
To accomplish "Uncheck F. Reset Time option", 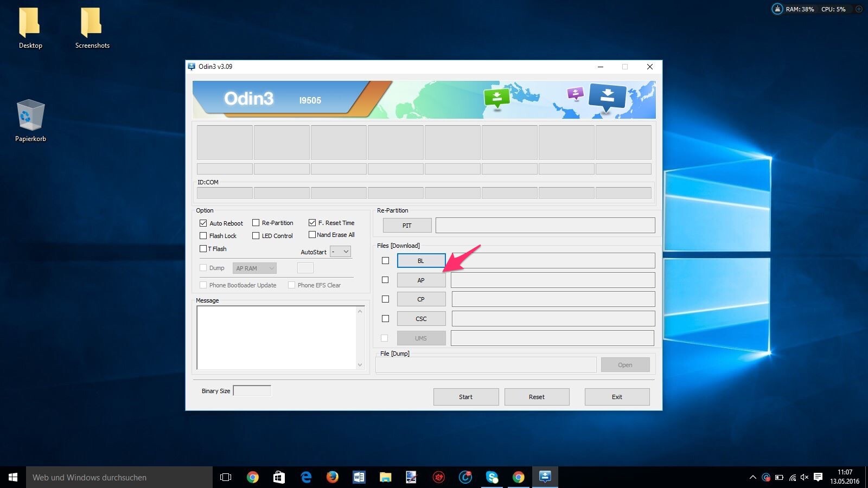I will 312,223.
